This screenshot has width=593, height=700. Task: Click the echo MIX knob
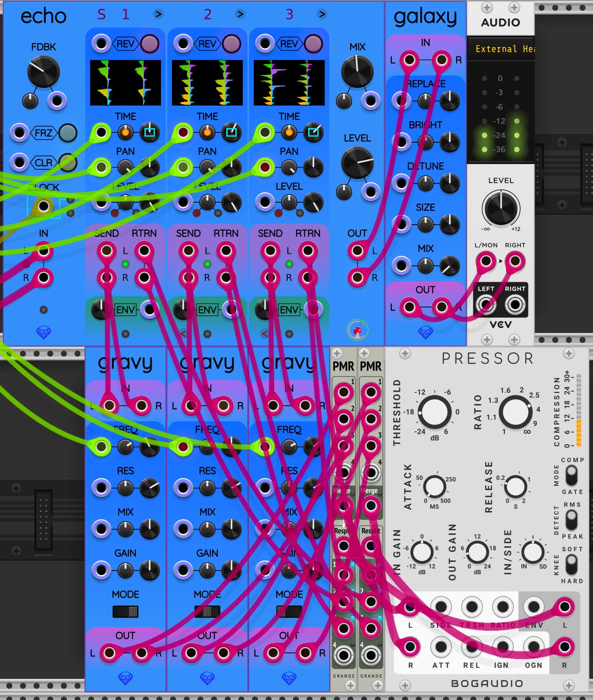click(357, 71)
